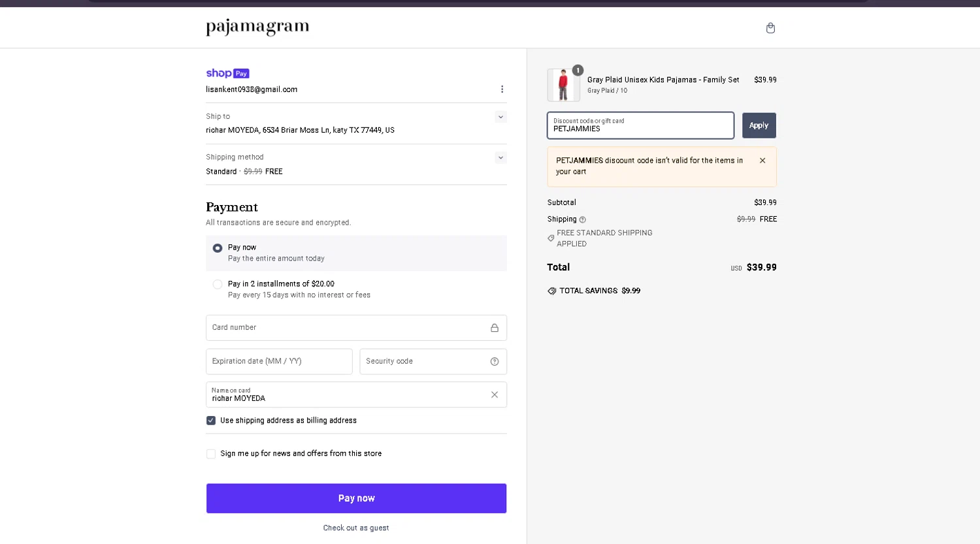Click the Gray Plaid Unisex Kids Pajamas title
Image resolution: width=980 pixels, height=544 pixels.
(x=663, y=80)
